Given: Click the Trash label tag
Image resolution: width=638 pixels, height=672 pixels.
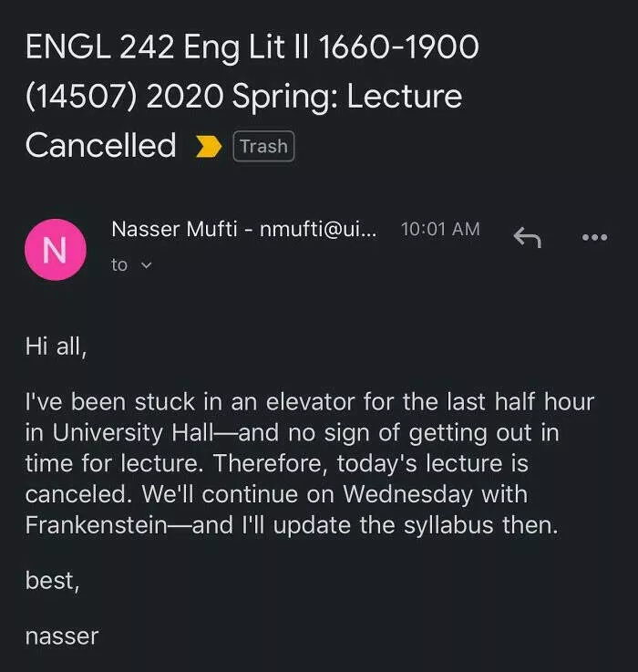Looking at the screenshot, I should [263, 146].
